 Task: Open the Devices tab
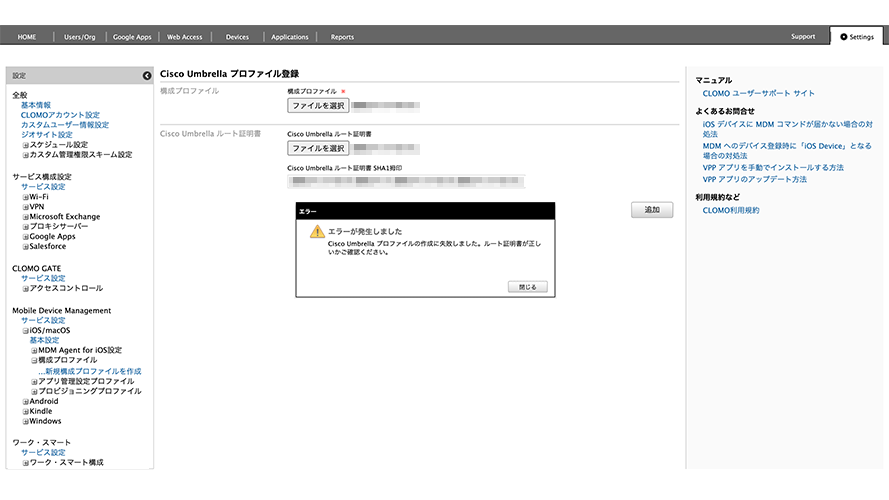point(237,37)
